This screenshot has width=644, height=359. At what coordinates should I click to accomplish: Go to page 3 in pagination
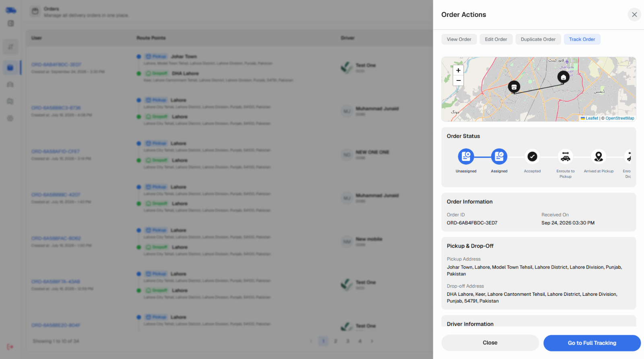pyautogui.click(x=348, y=341)
